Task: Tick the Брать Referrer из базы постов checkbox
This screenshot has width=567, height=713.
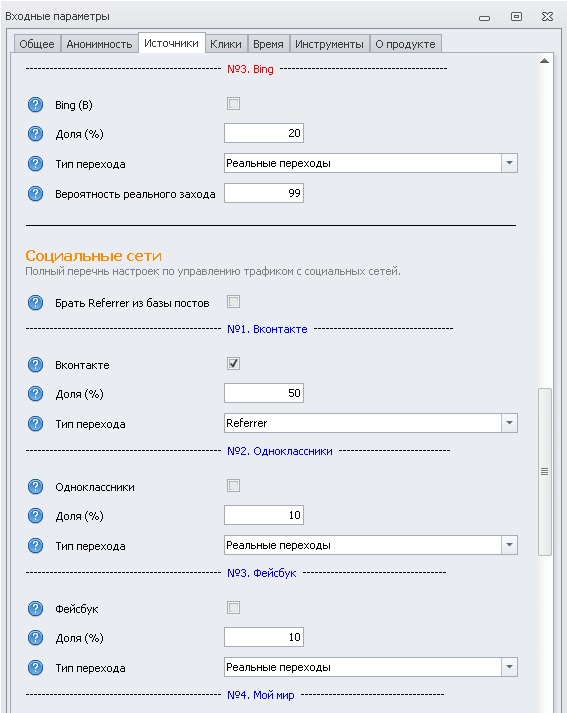Action: pyautogui.click(x=233, y=301)
